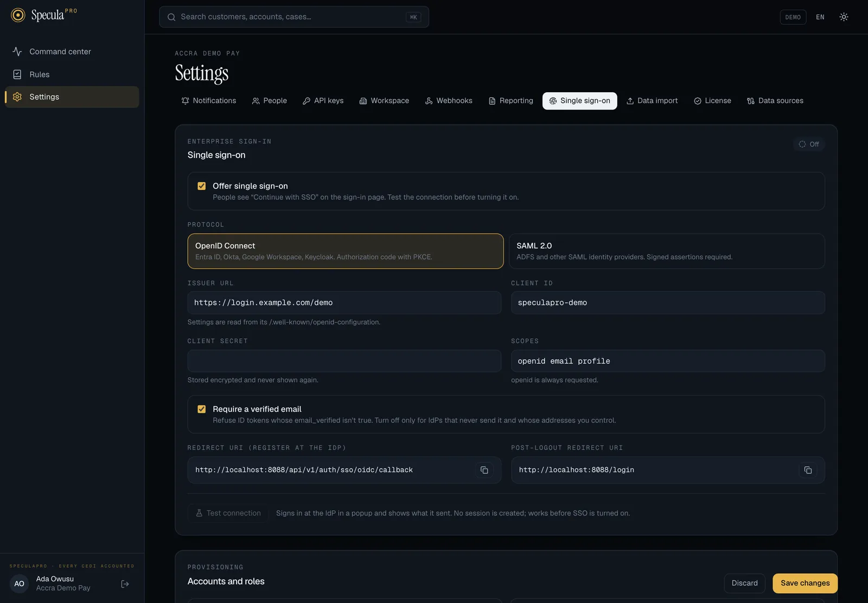Copy the post-logout redirect URI
The image size is (868, 603).
[x=808, y=470]
